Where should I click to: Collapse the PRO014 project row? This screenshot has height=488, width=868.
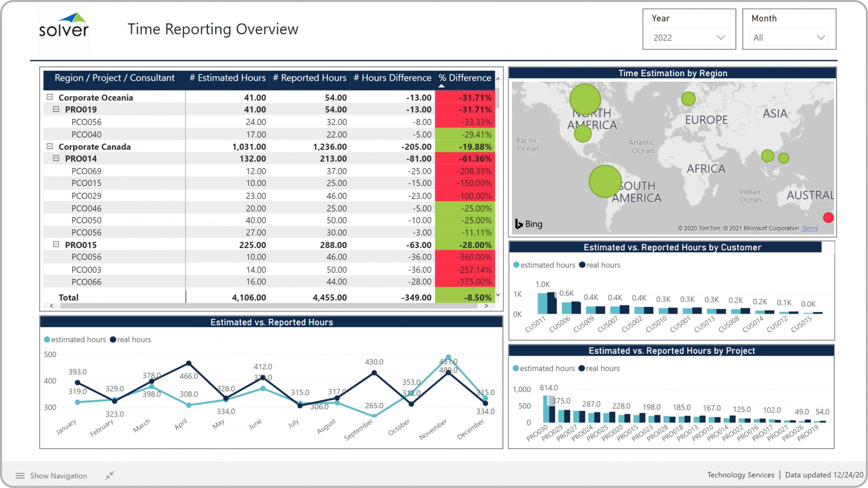[56, 158]
